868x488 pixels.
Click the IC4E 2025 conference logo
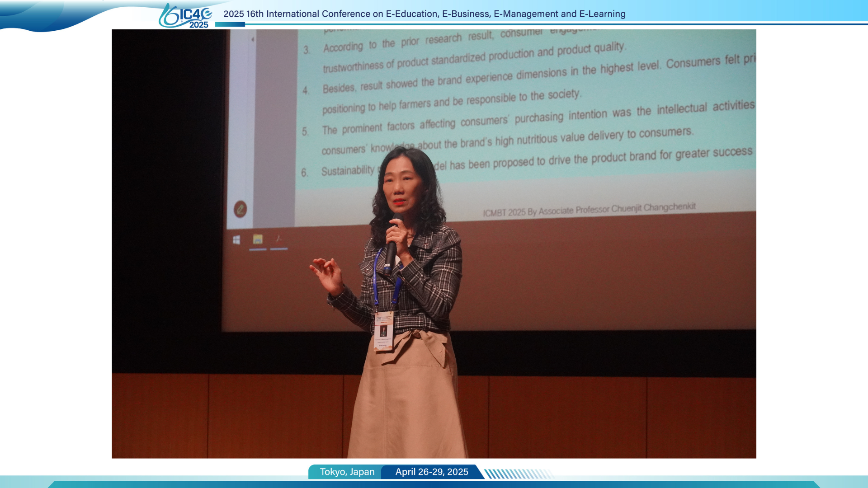tap(186, 16)
